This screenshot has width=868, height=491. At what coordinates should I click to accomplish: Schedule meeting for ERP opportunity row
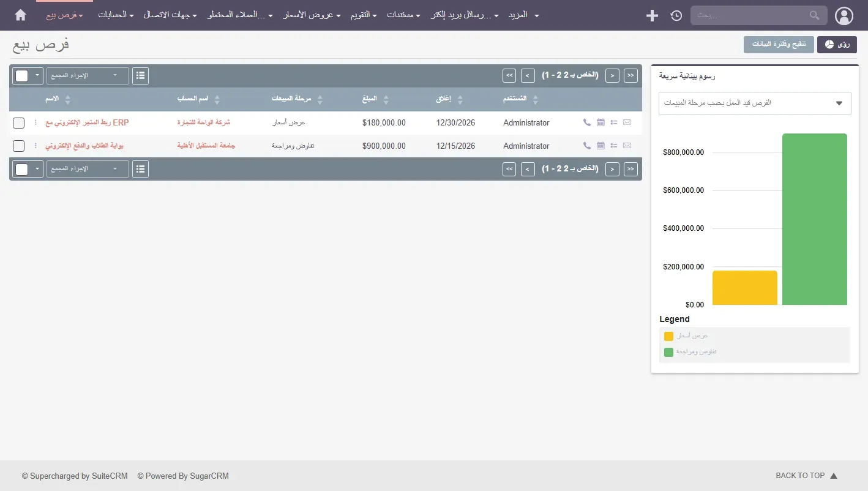click(x=600, y=122)
